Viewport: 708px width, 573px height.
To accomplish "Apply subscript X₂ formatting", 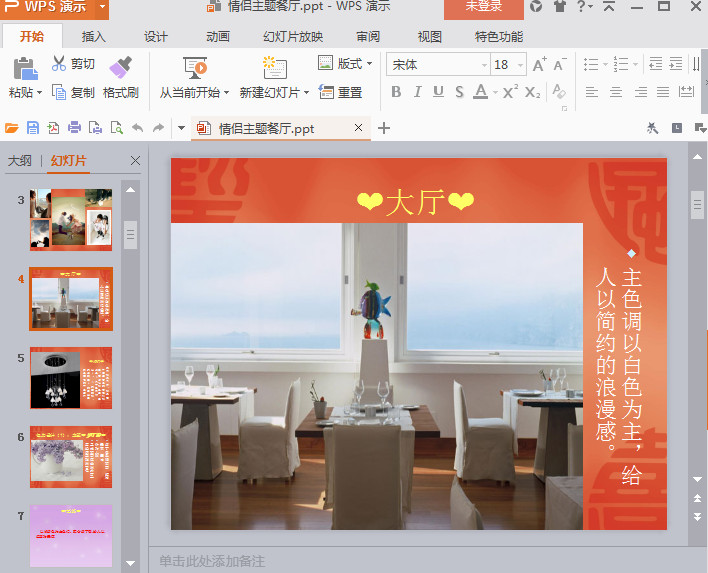I will click(532, 92).
